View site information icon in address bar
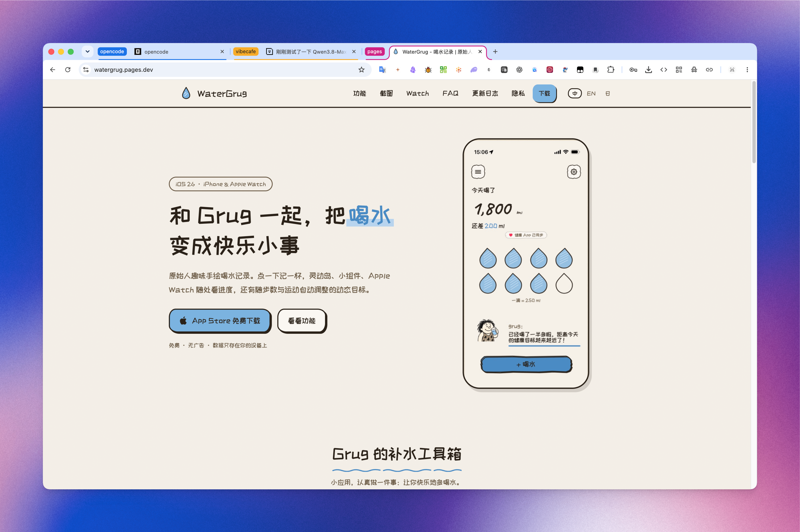 point(86,70)
